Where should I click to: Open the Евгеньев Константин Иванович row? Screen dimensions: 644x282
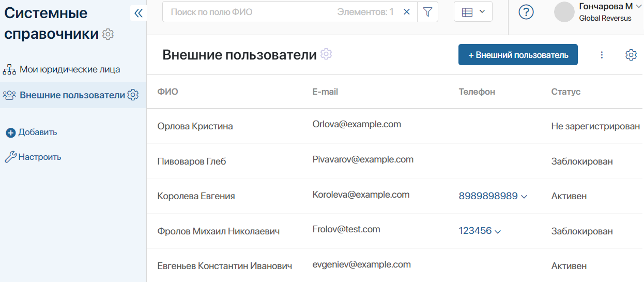pos(395,266)
